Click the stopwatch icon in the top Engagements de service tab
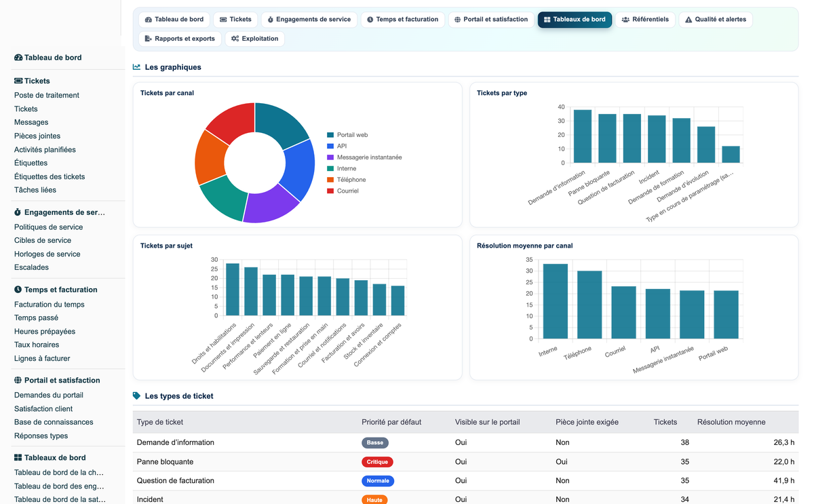The image size is (814, 504). [271, 20]
